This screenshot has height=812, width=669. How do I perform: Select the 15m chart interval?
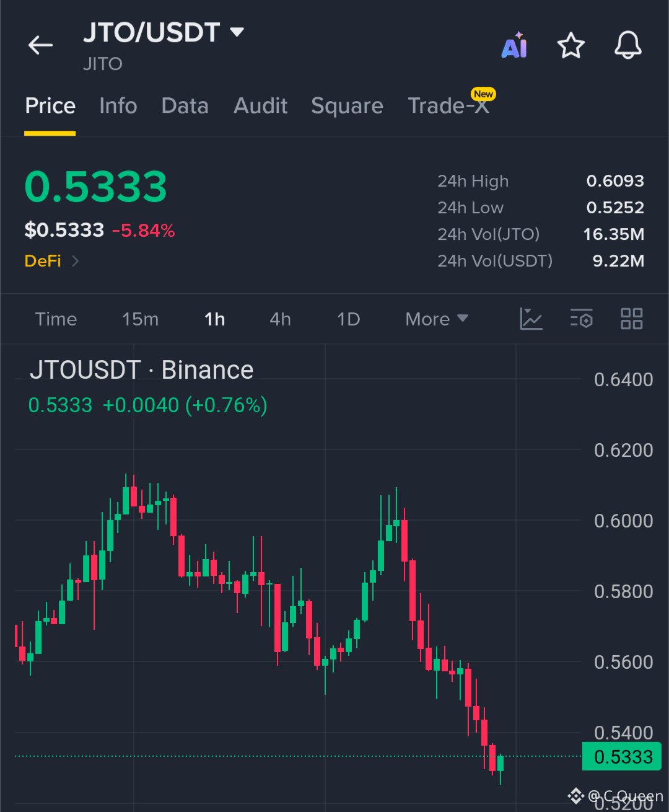[141, 319]
